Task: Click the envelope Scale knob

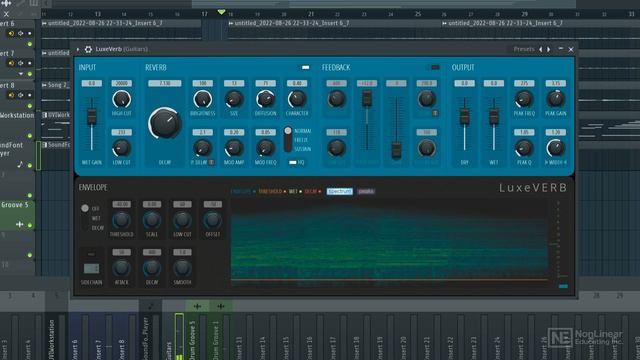Action: coord(151,220)
